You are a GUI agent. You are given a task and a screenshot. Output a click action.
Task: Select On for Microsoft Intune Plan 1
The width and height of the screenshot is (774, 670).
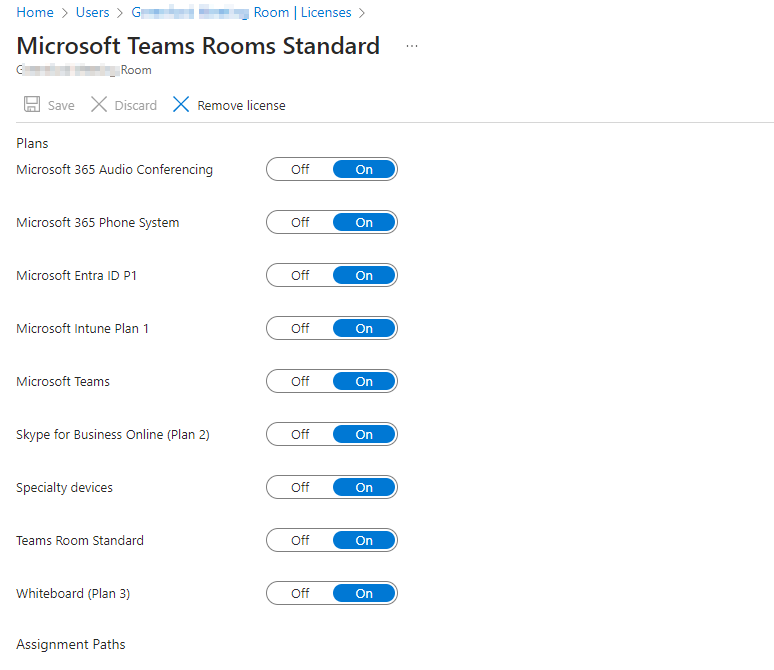(364, 328)
